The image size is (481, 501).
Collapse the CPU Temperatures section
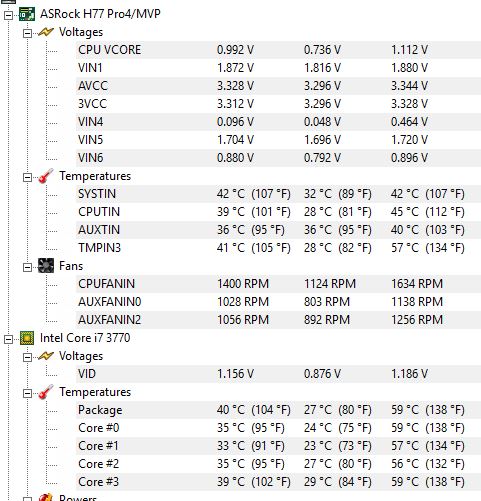coord(27,393)
